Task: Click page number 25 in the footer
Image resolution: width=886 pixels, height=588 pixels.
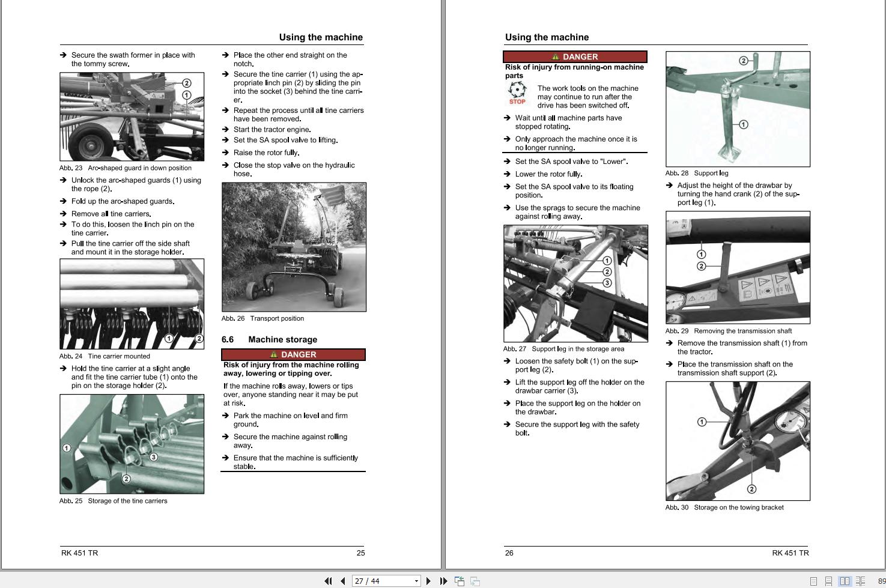Action: pyautogui.click(x=360, y=553)
